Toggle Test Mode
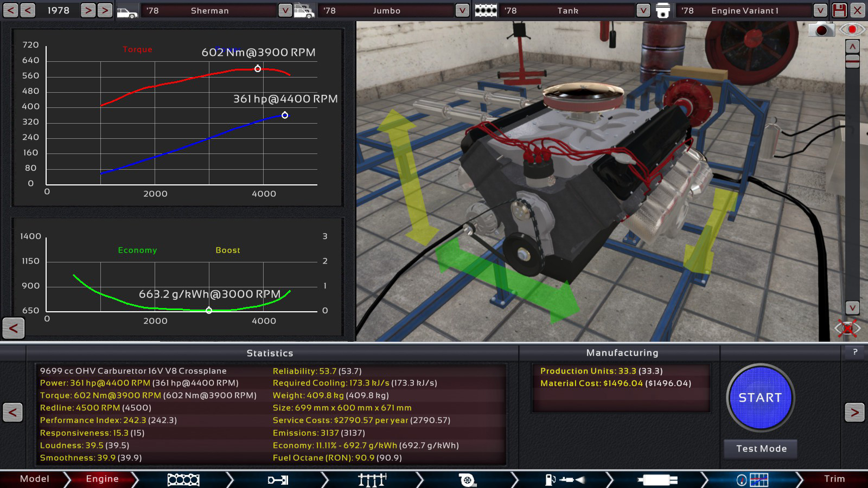This screenshot has width=868, height=488. tap(761, 448)
